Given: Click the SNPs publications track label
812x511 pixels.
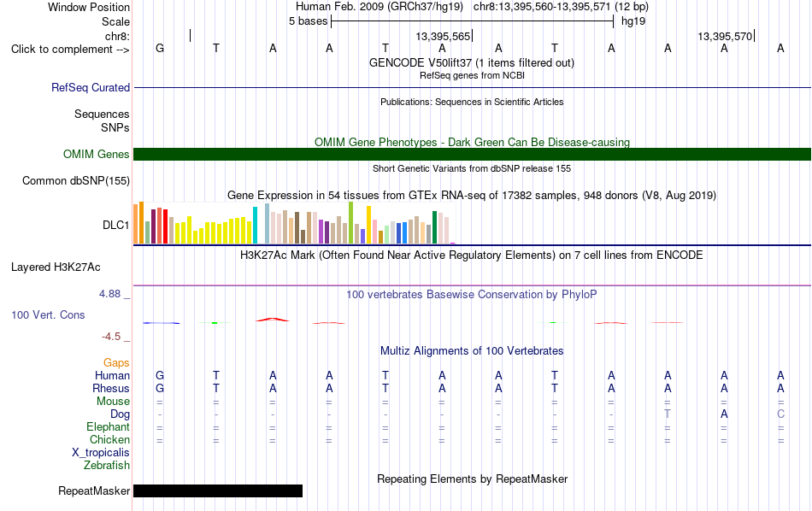Looking at the screenshot, I should 115,127.
